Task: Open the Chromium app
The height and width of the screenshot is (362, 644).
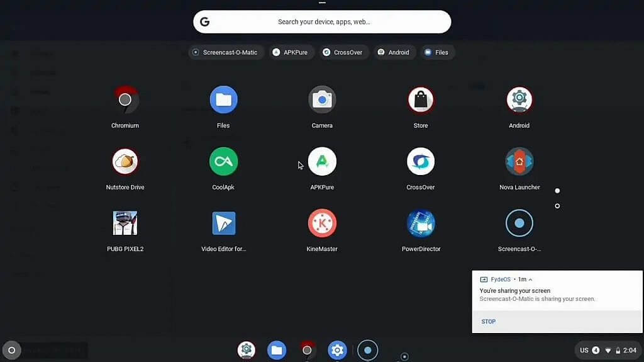Action: 125,100
